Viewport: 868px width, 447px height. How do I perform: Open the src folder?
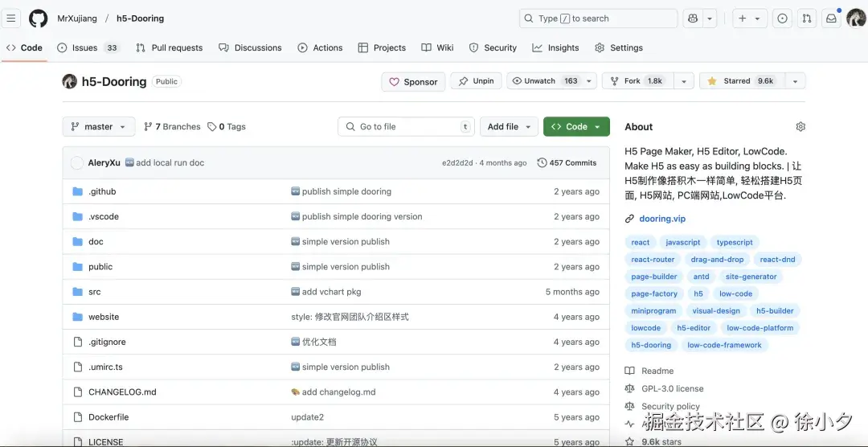(x=95, y=292)
